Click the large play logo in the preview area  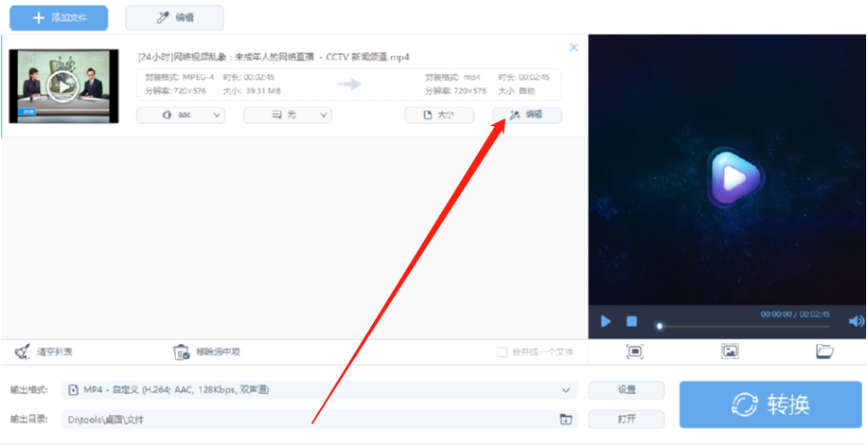coord(734,178)
